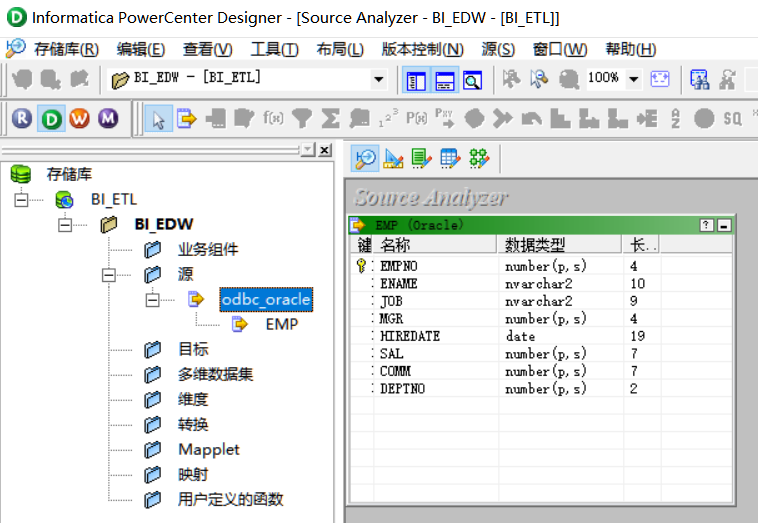Open the 窗口(W) menu
Viewport: 758px width, 523px height.
click(x=560, y=49)
